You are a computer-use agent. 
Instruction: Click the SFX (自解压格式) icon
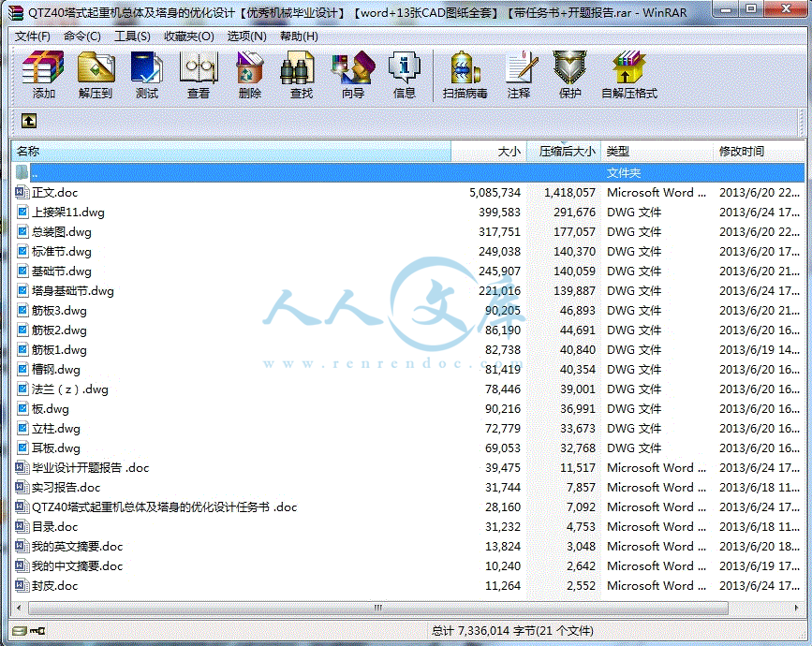pos(628,67)
